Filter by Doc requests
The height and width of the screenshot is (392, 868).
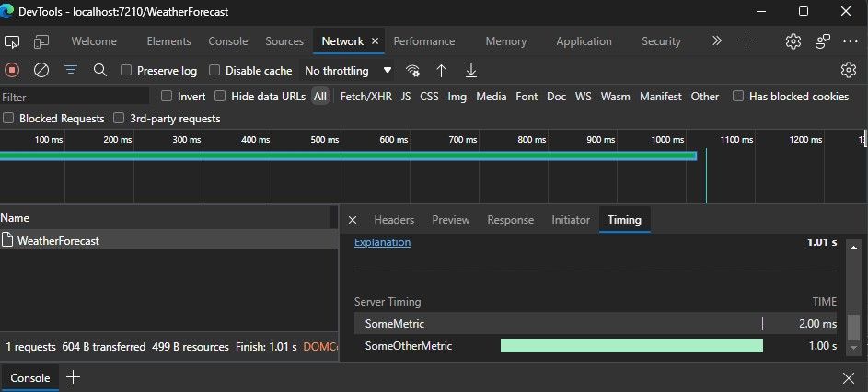[556, 97]
